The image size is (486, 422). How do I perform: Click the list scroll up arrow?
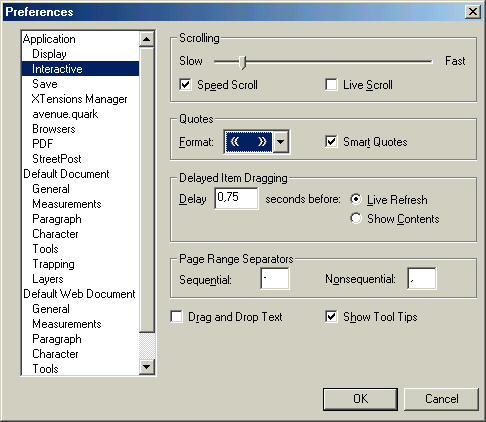pos(146,39)
